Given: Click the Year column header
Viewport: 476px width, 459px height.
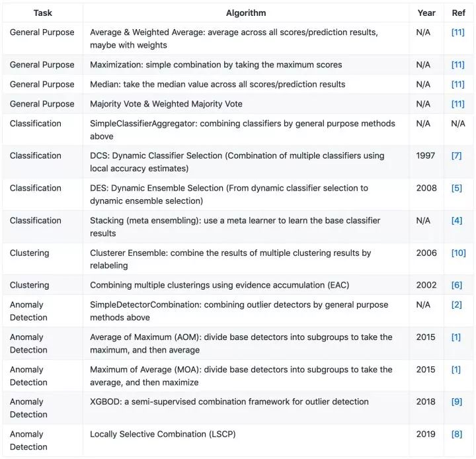Looking at the screenshot, I should pyautogui.click(x=426, y=13).
